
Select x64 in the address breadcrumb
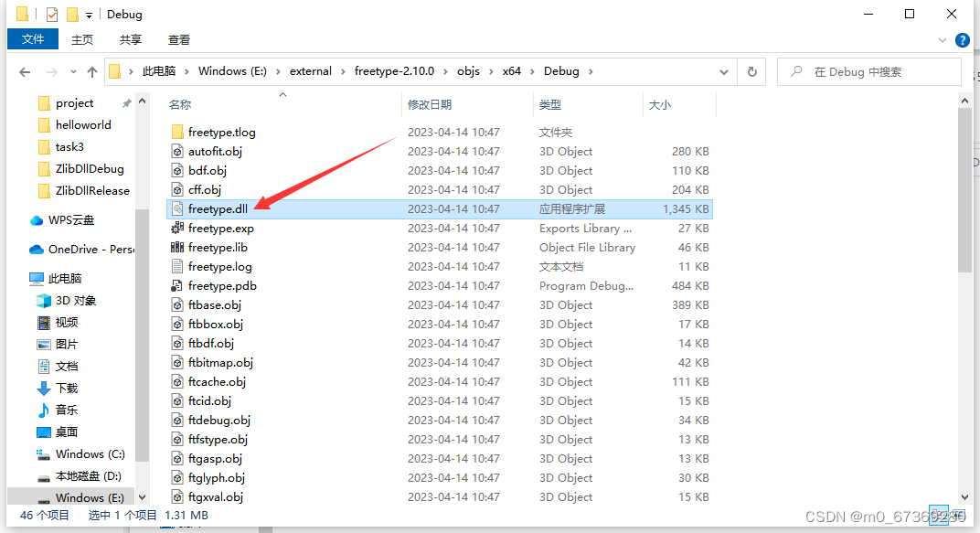(x=512, y=71)
